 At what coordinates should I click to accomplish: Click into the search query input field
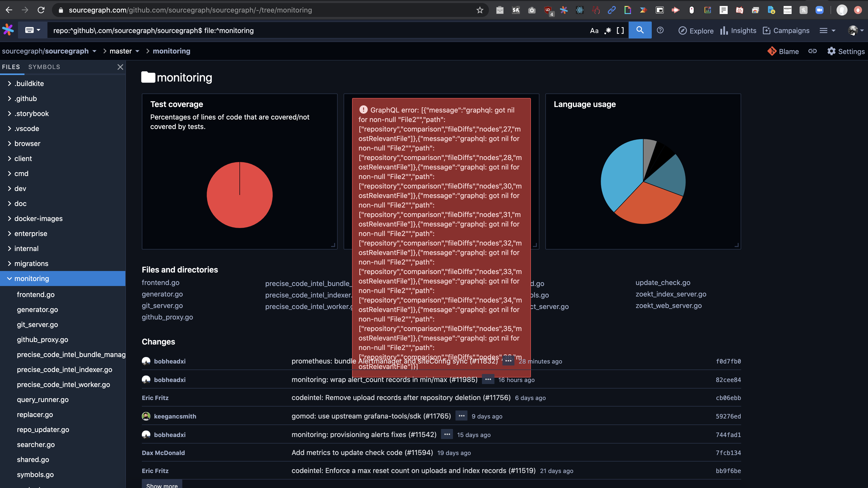[303, 31]
